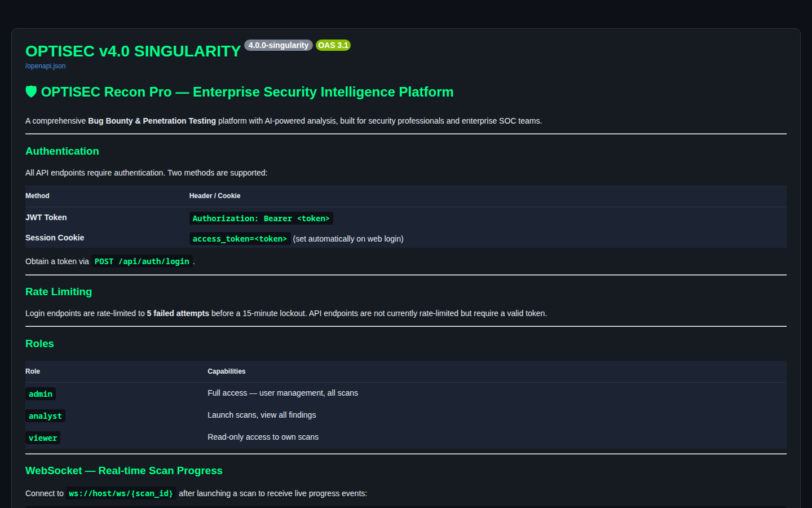Viewport: 812px width, 508px height.
Task: Select the Authorization: Bearer <token> code snippet
Action: click(x=261, y=218)
